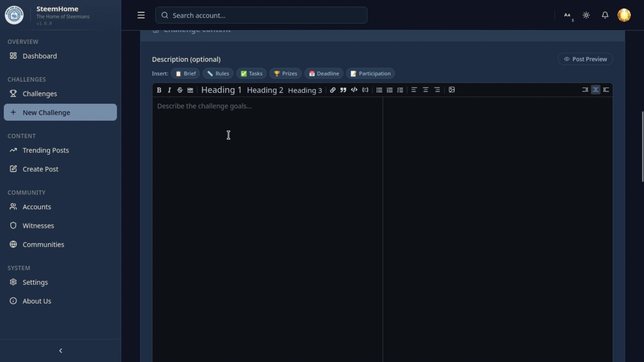This screenshot has width=644, height=362.
Task: Go to Dashboard
Action: 60,56
